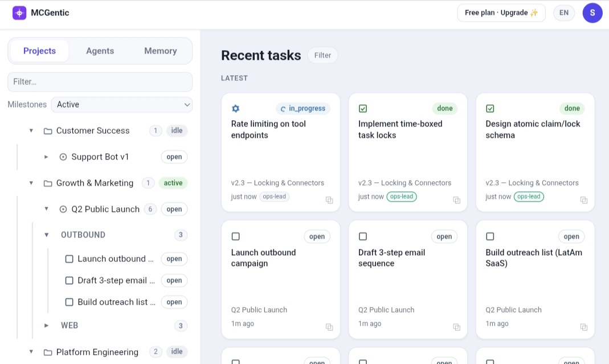Check the Draft 3-step email sequence card checkbox
The height and width of the screenshot is (364, 609).
pyautogui.click(x=363, y=236)
